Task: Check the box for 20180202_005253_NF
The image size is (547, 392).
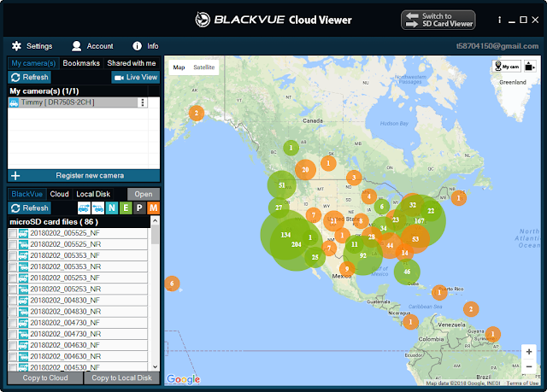Action: coord(13,278)
